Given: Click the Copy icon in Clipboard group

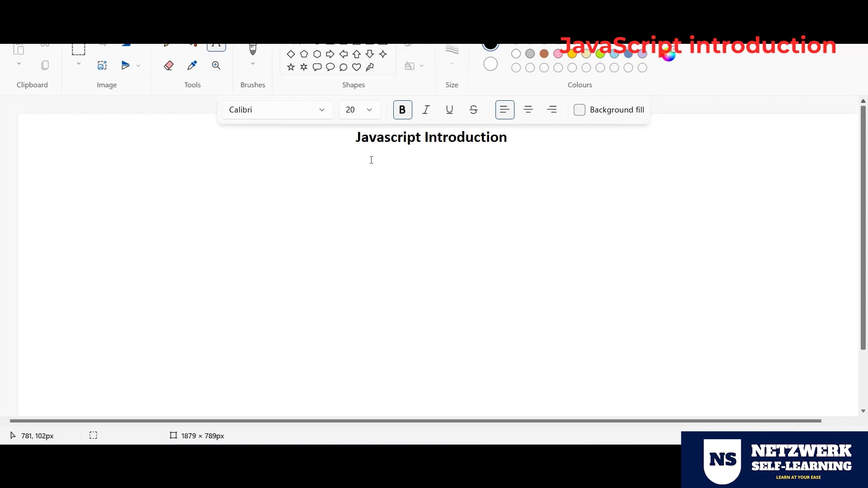Looking at the screenshot, I should pyautogui.click(x=45, y=65).
